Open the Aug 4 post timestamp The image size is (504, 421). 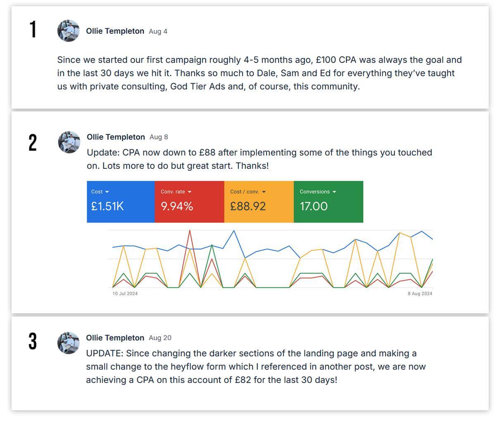click(158, 31)
